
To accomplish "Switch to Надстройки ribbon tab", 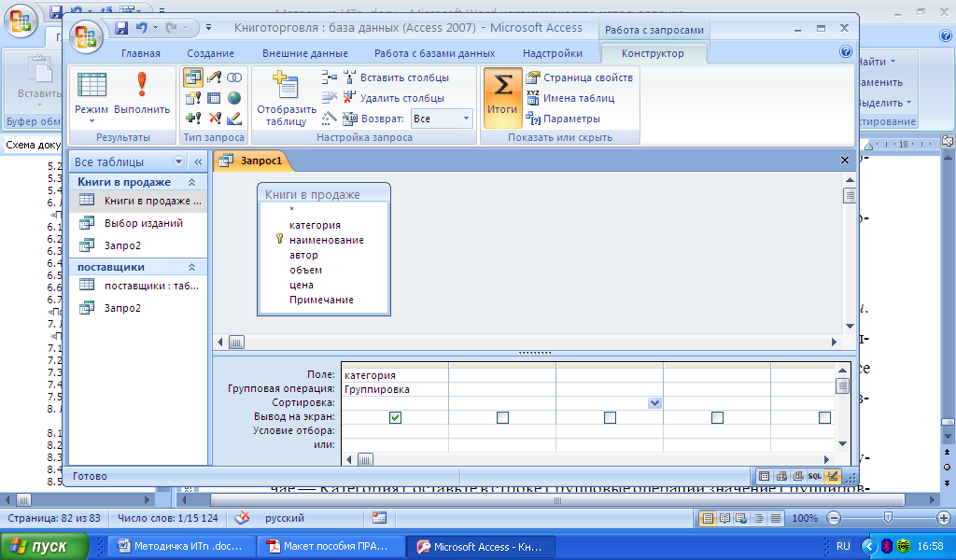I will (x=553, y=53).
